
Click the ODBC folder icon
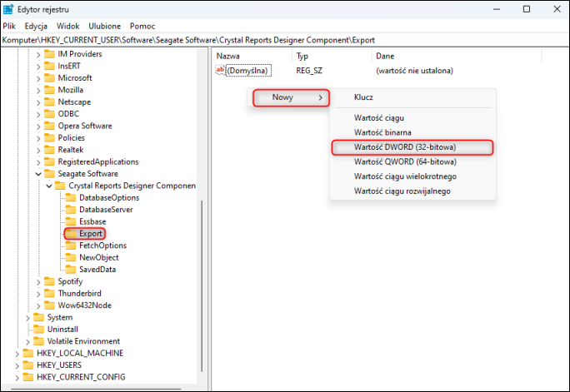pyautogui.click(x=49, y=114)
